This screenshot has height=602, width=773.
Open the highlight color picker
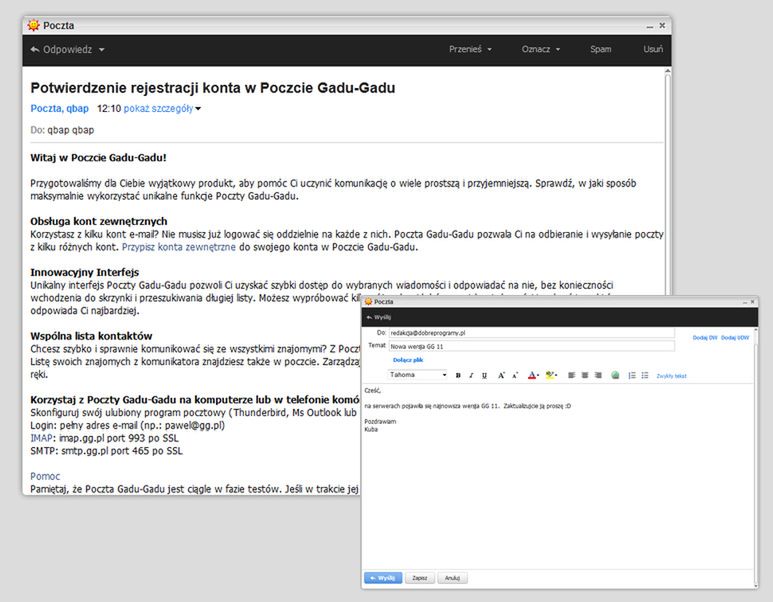(x=551, y=376)
